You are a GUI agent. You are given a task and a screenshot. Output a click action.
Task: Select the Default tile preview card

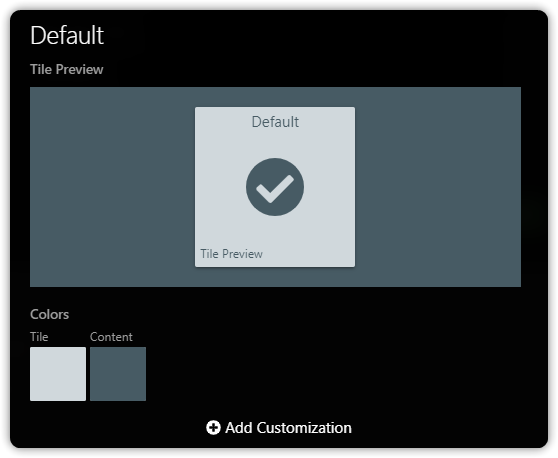275,187
